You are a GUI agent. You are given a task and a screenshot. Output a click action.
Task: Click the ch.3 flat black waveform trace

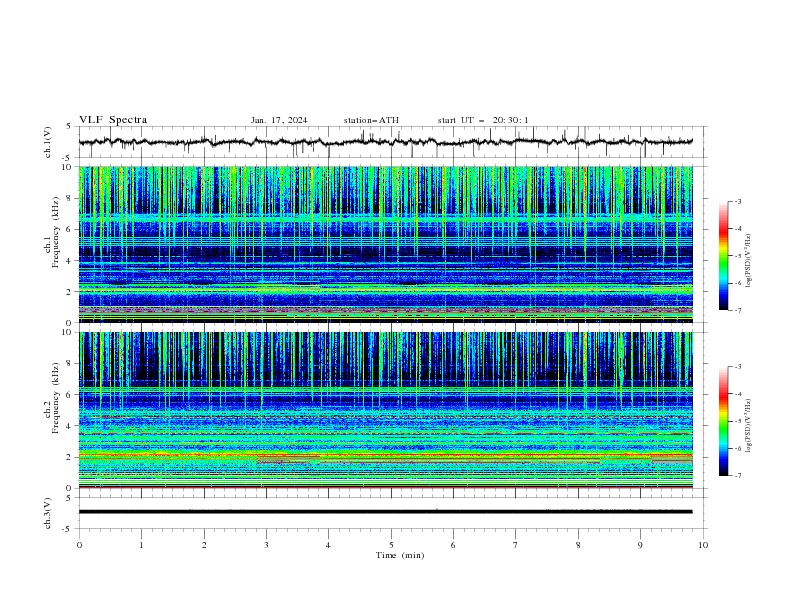pyautogui.click(x=385, y=512)
